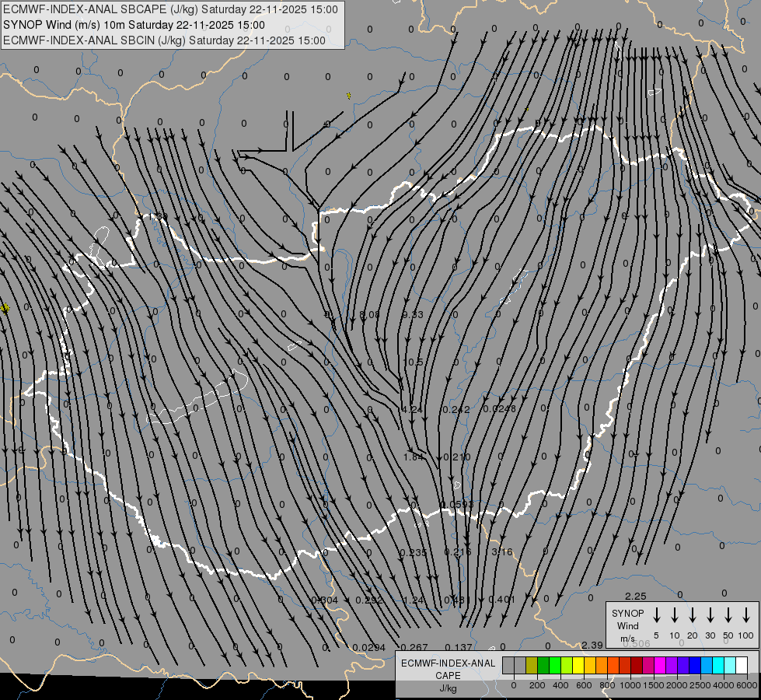Click the 9.33 CAPE value on map
Viewport: 761px width, 700px height.
(x=413, y=315)
